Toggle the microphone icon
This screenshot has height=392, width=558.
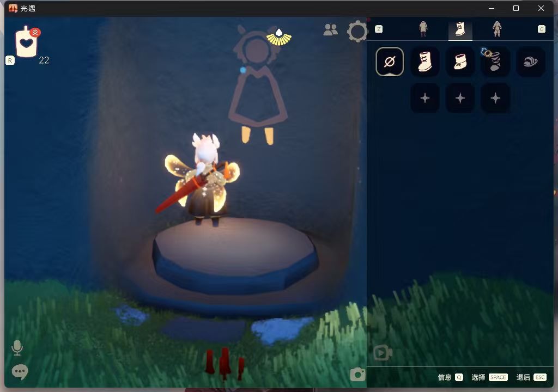point(17,347)
